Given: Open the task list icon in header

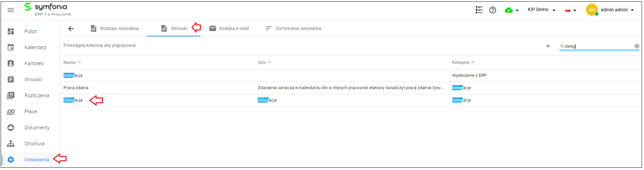Looking at the screenshot, I should point(479,10).
